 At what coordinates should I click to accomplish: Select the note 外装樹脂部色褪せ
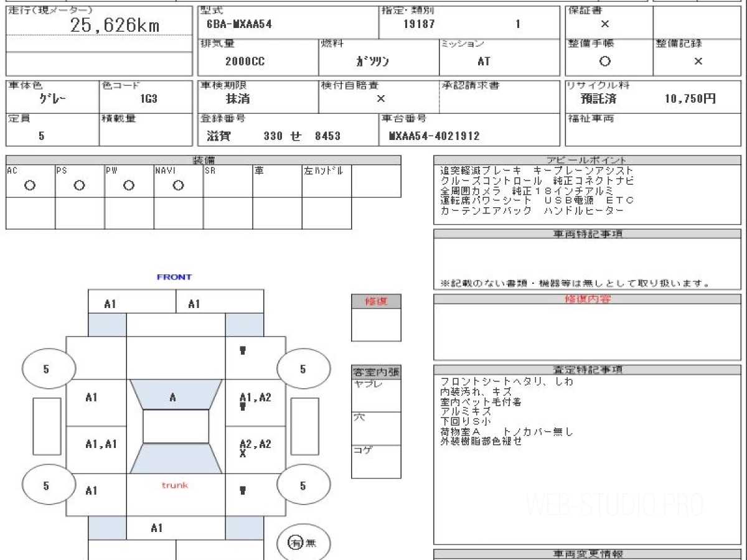pos(481,442)
